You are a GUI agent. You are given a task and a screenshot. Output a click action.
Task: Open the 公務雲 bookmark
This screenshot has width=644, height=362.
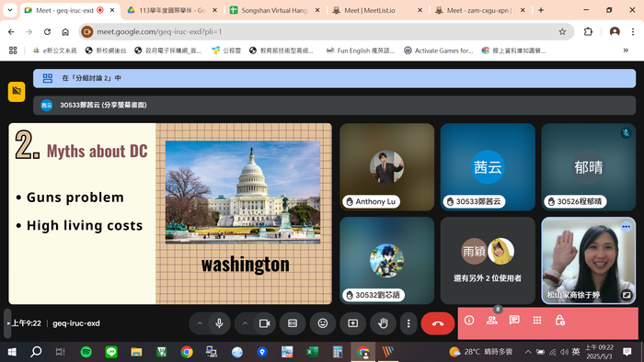(x=226, y=51)
